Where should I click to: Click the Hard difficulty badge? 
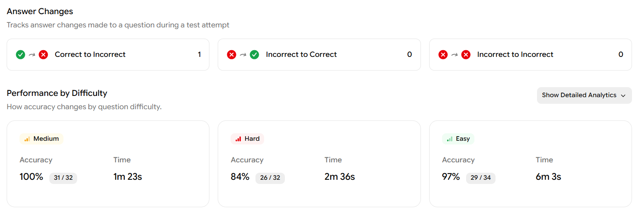(247, 139)
